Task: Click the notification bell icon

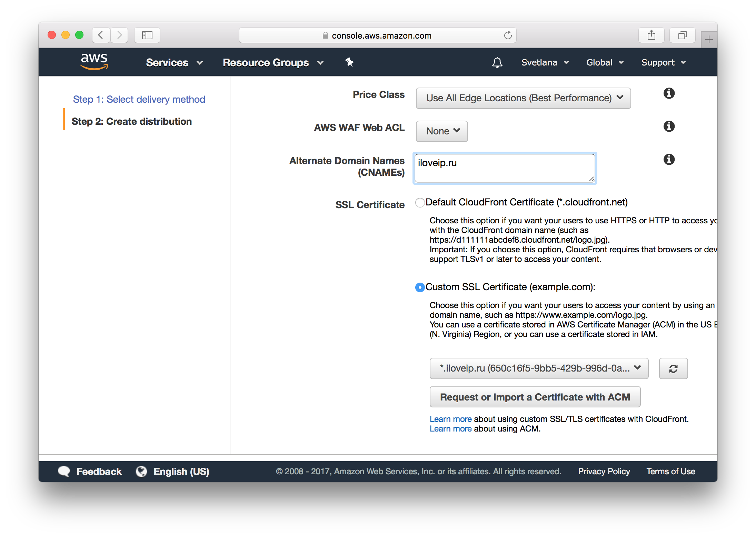Action: pyautogui.click(x=497, y=62)
